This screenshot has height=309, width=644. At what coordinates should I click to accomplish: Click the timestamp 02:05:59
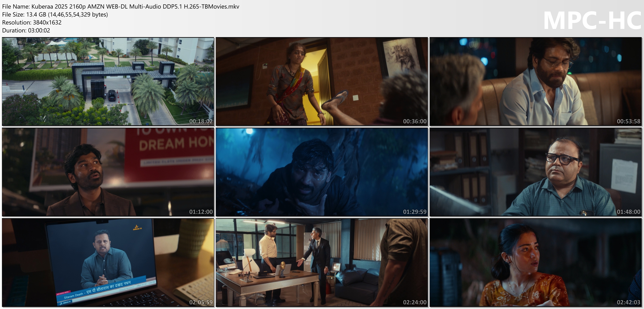pos(201,302)
